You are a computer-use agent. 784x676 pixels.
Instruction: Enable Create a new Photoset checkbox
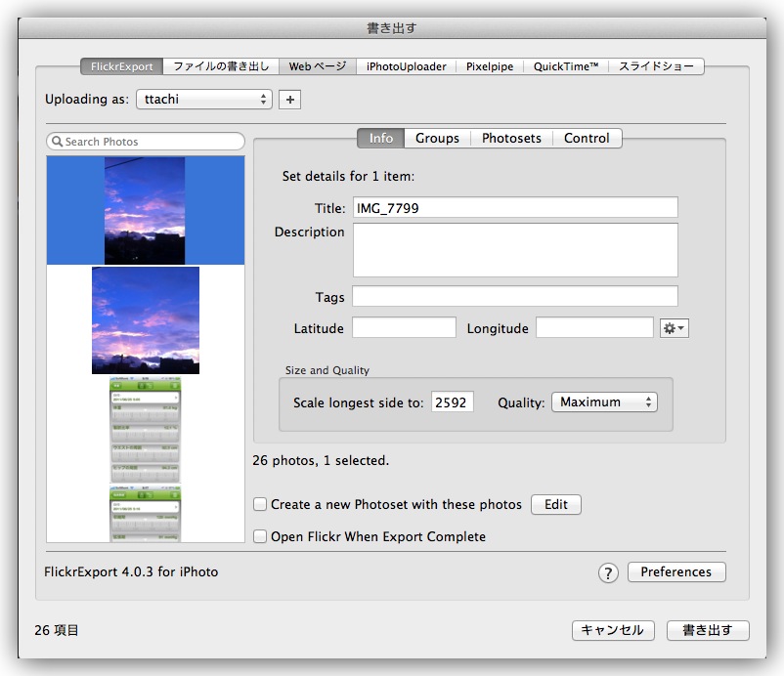tap(260, 505)
